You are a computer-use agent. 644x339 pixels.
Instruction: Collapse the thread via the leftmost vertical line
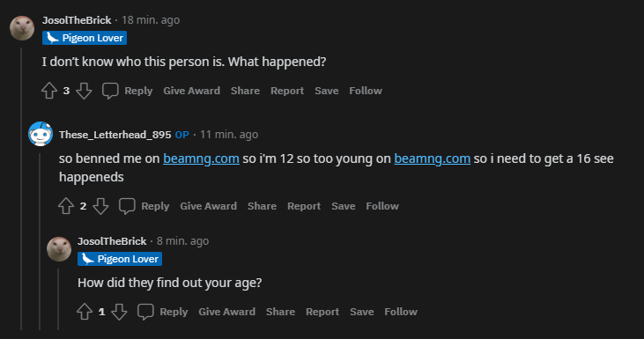pyautogui.click(x=21, y=188)
